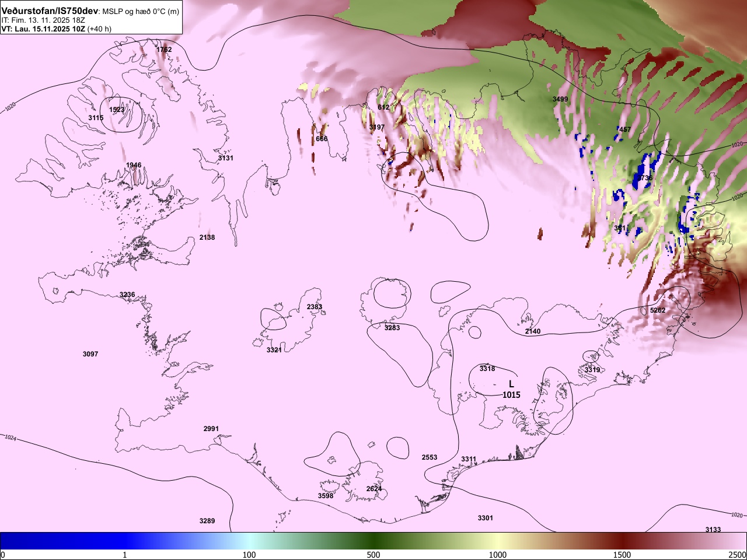Click the L low-pressure marker
This screenshot has width=747, height=560.
(511, 384)
